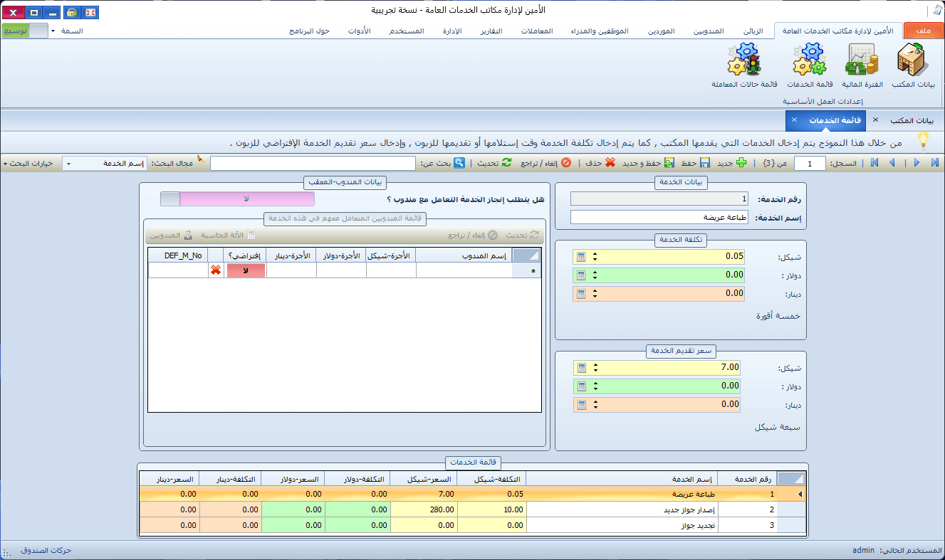945x560 pixels.
Task: Click إلغاء / تراجع in main toolbar
Action: pos(545,163)
